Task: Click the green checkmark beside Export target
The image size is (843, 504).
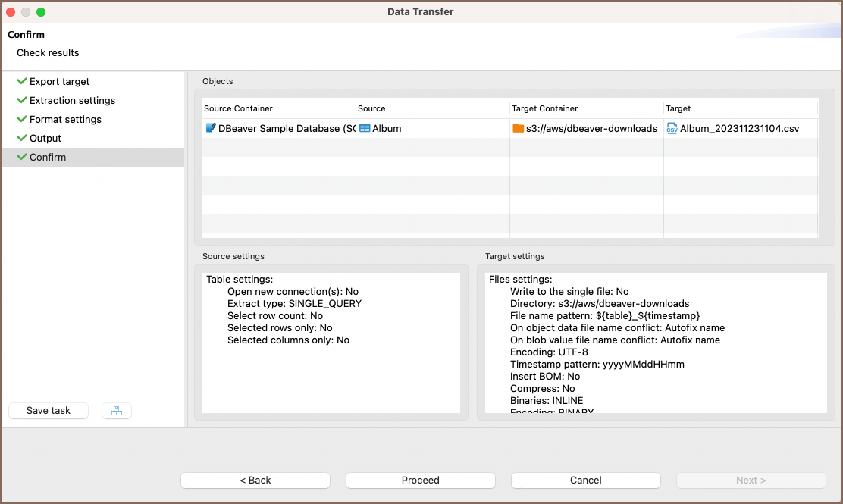Action: pos(22,81)
